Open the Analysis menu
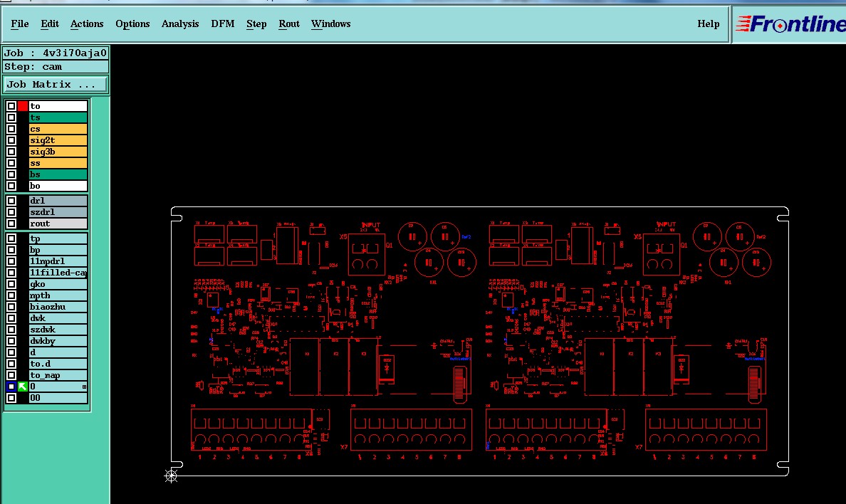The image size is (846, 504). click(180, 23)
